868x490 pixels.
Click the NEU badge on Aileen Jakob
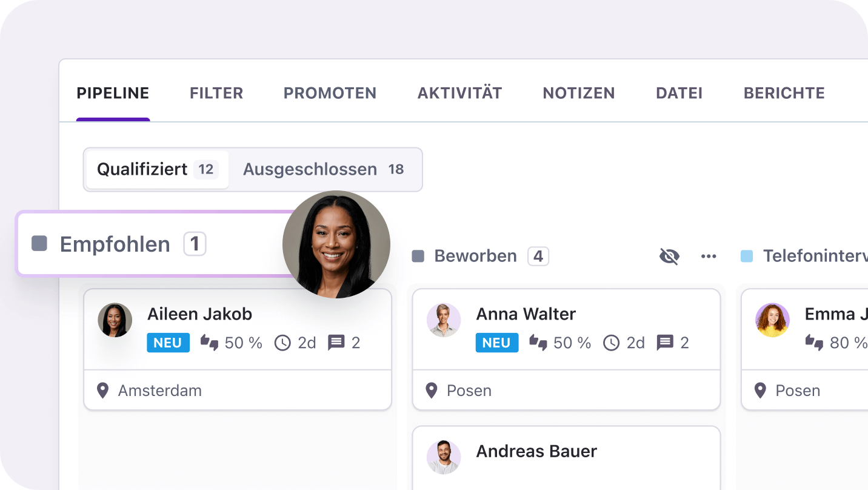[x=168, y=343]
